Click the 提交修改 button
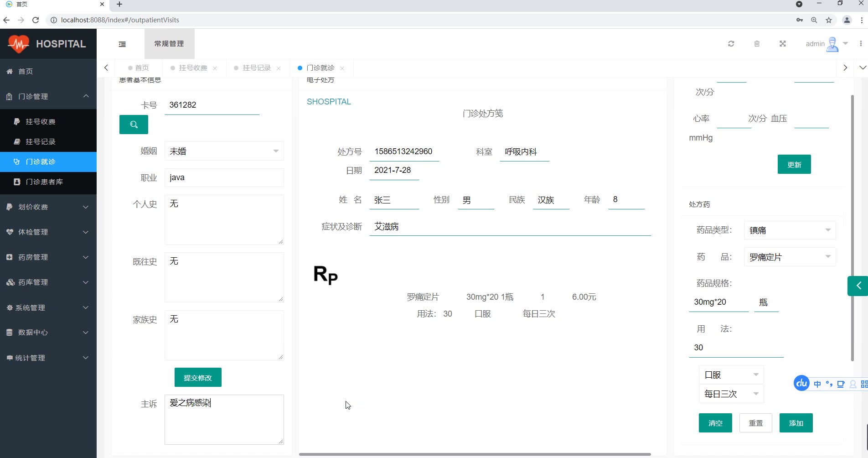Screen dimensions: 868x458 click(x=198, y=378)
